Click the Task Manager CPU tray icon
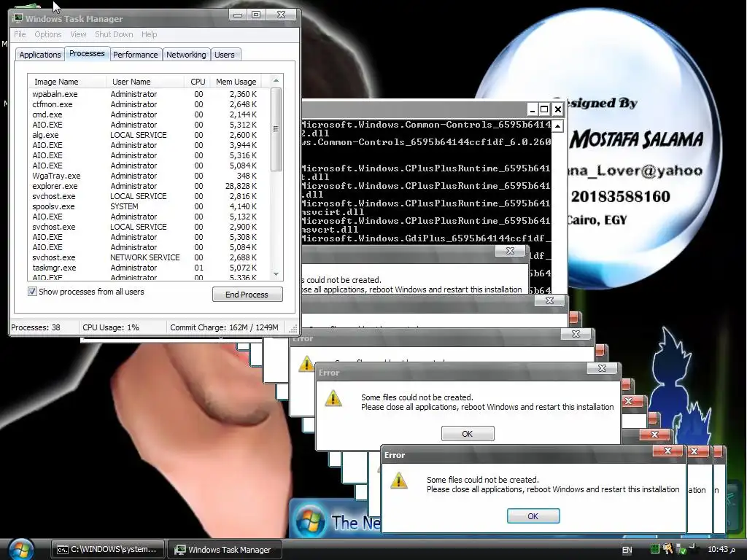Screen dimensions: 747x560 click(x=655, y=549)
